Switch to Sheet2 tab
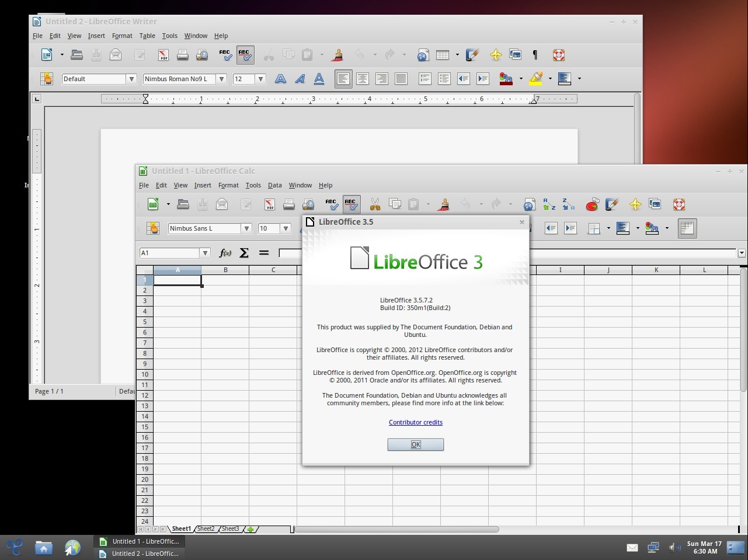Screen dimensions: 748x560 206,529
